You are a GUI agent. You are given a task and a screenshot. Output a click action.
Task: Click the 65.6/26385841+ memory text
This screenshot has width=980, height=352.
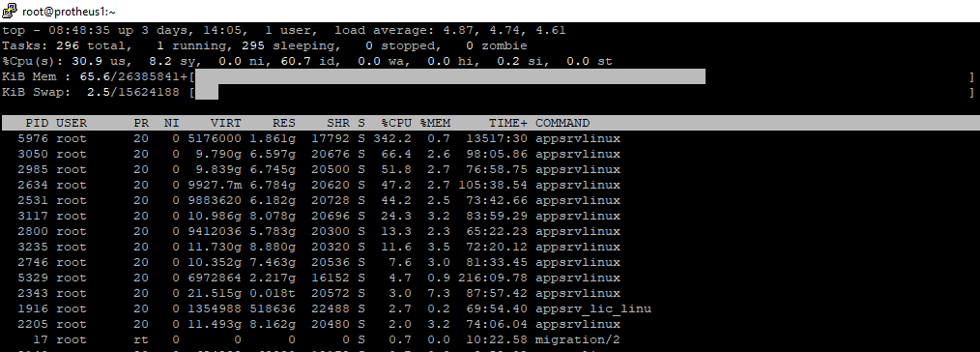(133, 77)
